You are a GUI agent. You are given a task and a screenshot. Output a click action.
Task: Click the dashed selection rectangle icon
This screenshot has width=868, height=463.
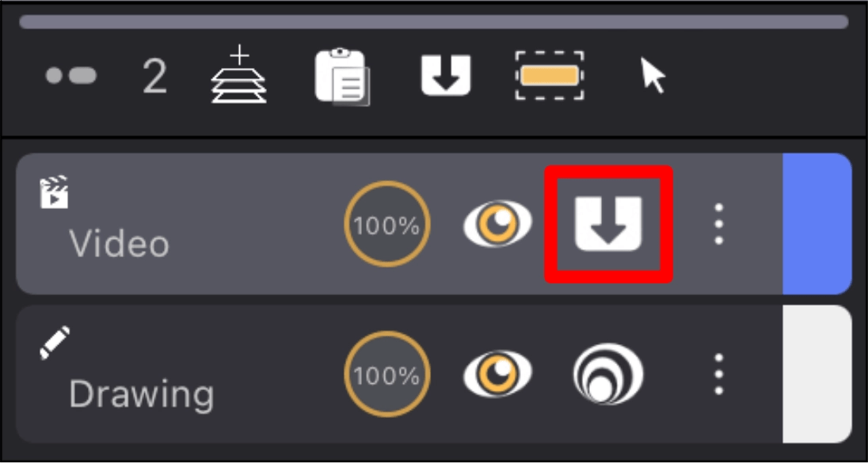(x=549, y=75)
